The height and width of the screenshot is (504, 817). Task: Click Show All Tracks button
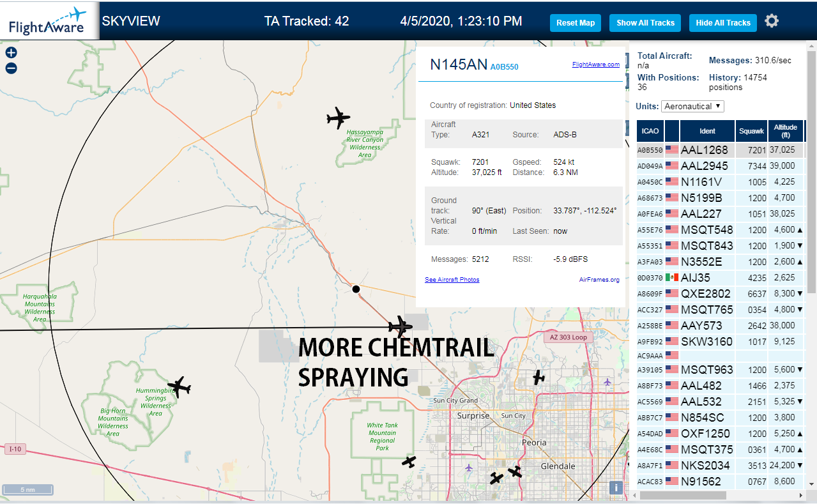coord(645,23)
